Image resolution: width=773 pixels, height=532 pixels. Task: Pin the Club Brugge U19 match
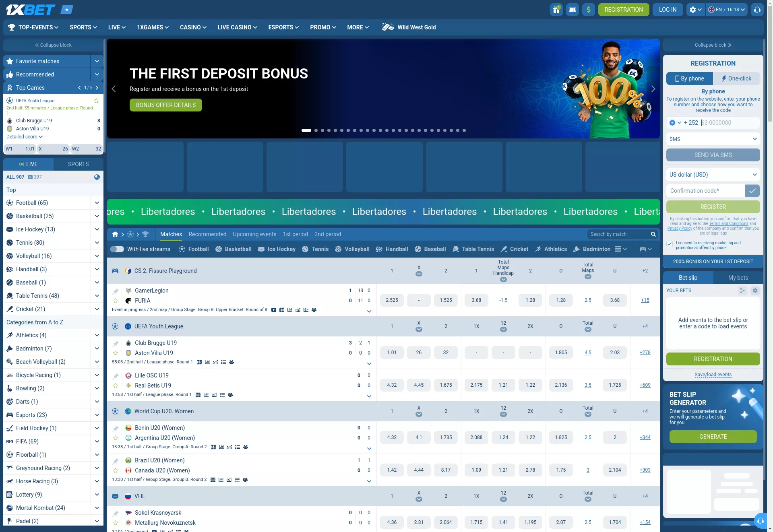click(x=116, y=343)
